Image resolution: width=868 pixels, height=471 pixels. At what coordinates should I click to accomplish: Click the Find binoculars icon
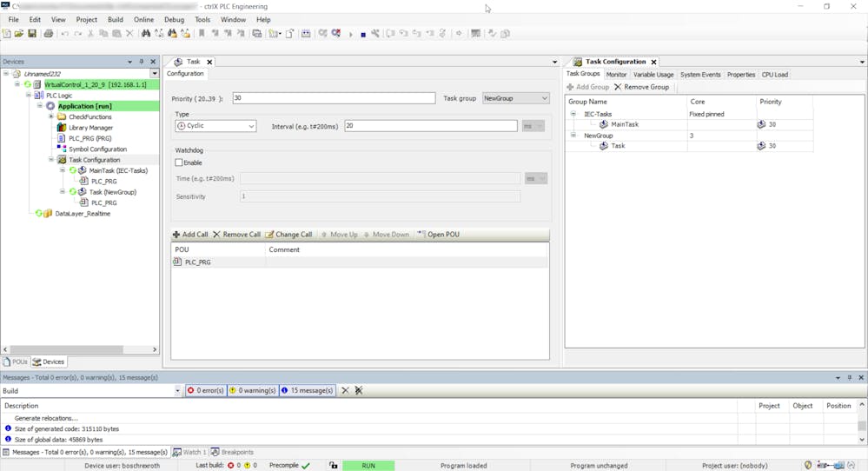click(146, 34)
